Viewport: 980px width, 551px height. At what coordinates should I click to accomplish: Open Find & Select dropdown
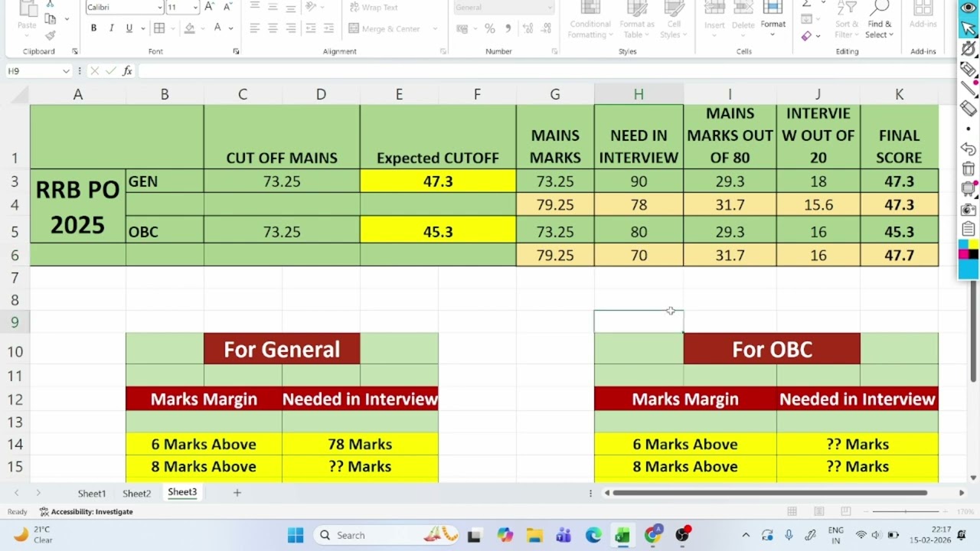click(879, 20)
